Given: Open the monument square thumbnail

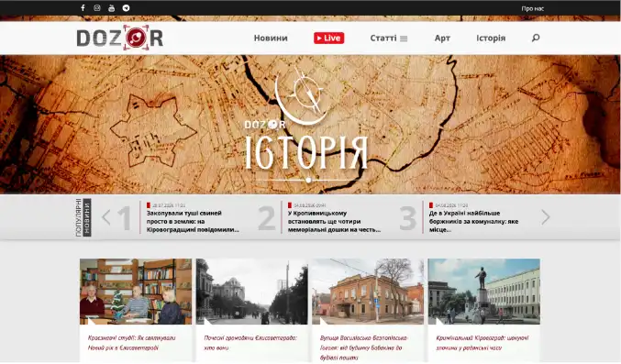Looking at the screenshot, I should [x=484, y=292].
